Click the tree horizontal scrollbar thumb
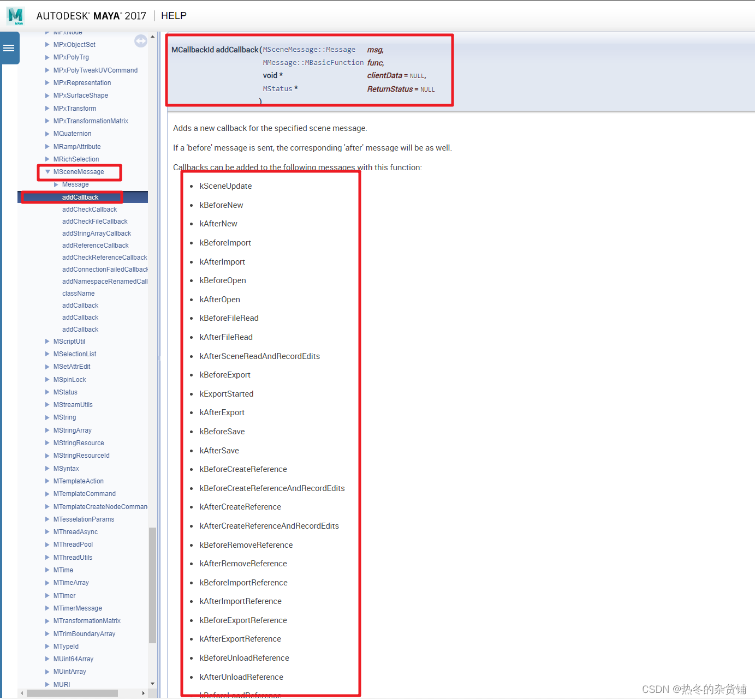Image resolution: width=755 pixels, height=700 pixels. click(72, 693)
